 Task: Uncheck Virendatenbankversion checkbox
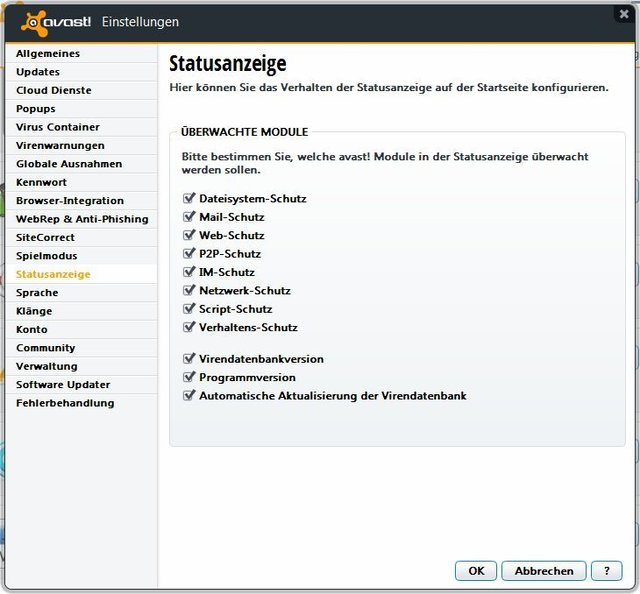[x=189, y=359]
